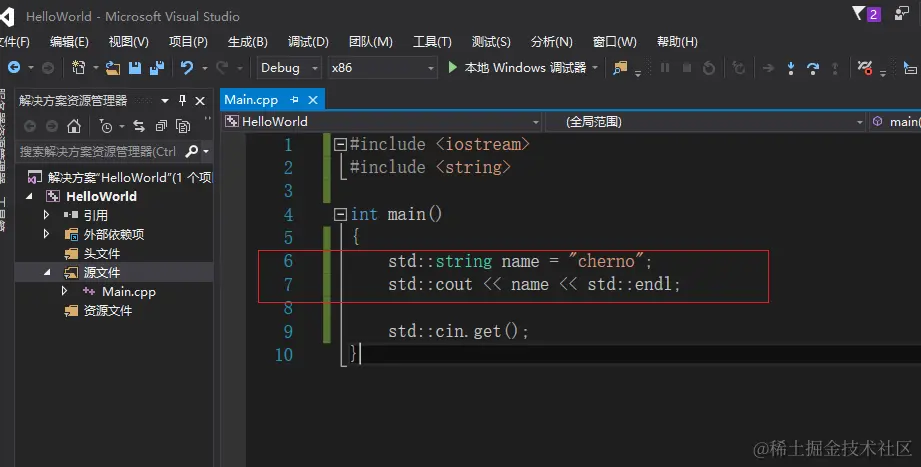The height and width of the screenshot is (467, 921).
Task: Click the Break All pause icon
Action: click(665, 68)
